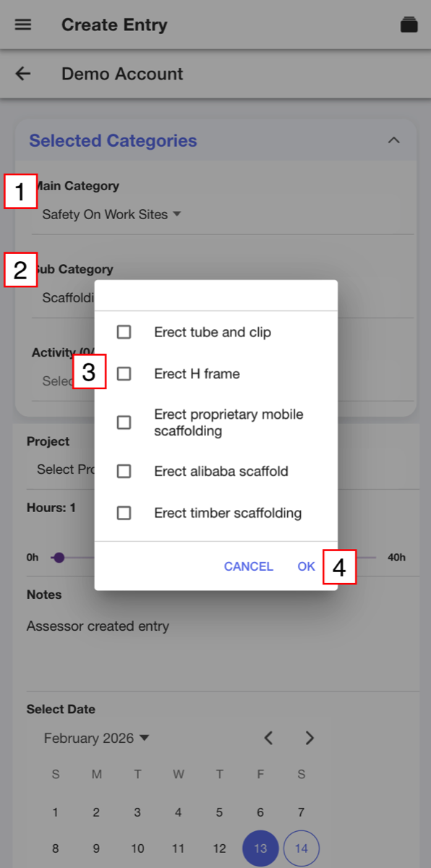
Task: Click the stacked entries icon in header
Action: tap(409, 25)
